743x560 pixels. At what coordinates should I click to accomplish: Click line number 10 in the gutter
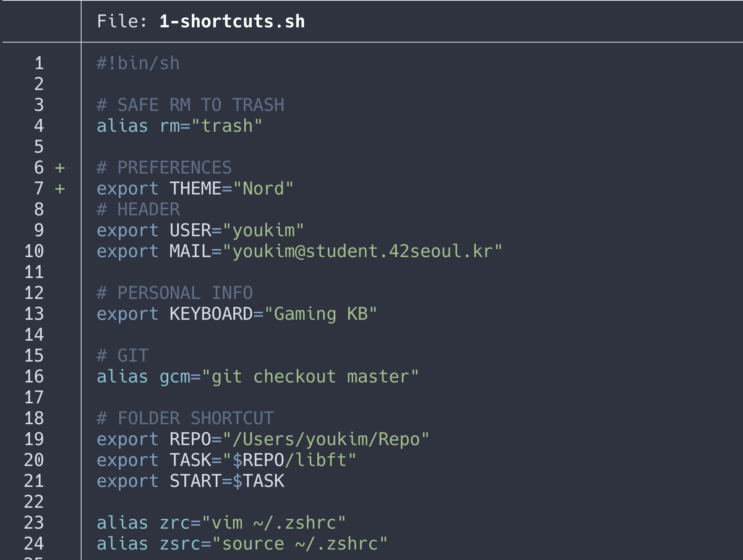(x=34, y=251)
